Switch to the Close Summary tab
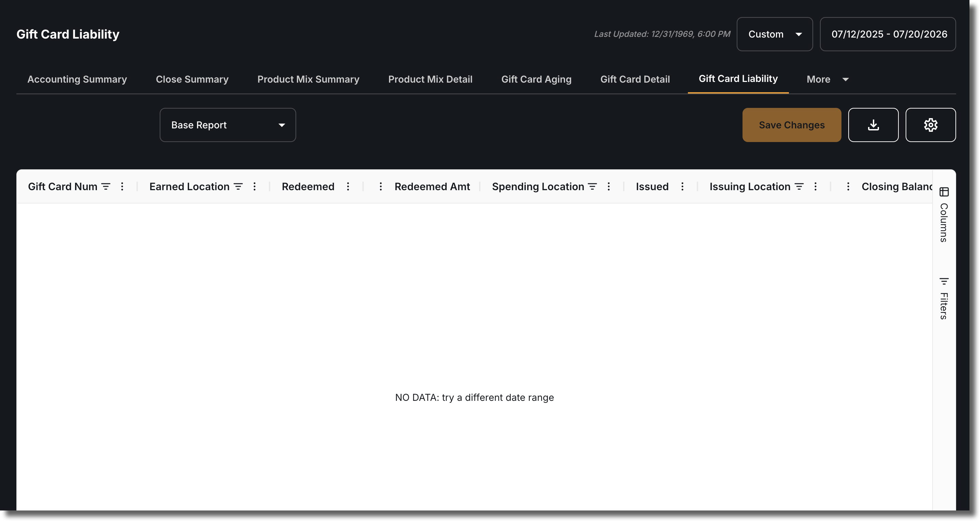980x521 pixels. [x=192, y=79]
